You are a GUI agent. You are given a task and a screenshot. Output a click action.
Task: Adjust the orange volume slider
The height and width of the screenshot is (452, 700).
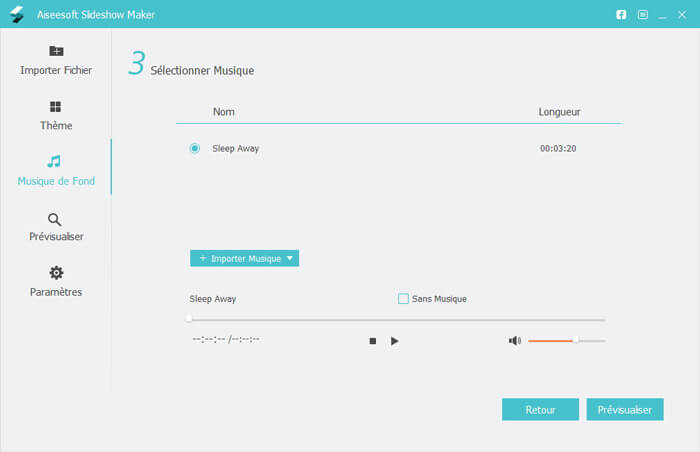click(x=575, y=341)
